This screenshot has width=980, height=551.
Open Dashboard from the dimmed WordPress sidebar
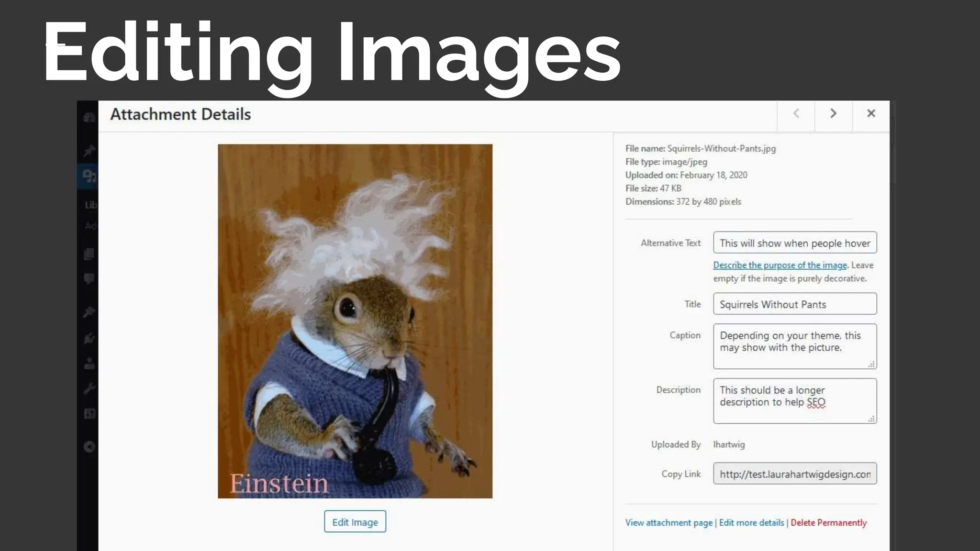[89, 118]
